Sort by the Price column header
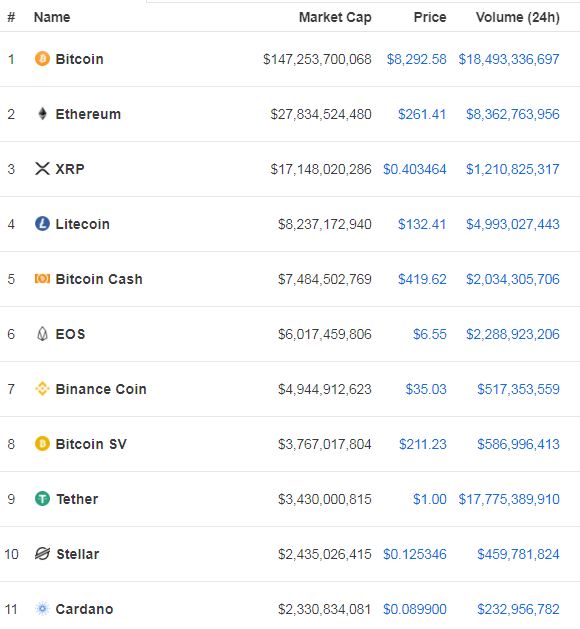 430,17
